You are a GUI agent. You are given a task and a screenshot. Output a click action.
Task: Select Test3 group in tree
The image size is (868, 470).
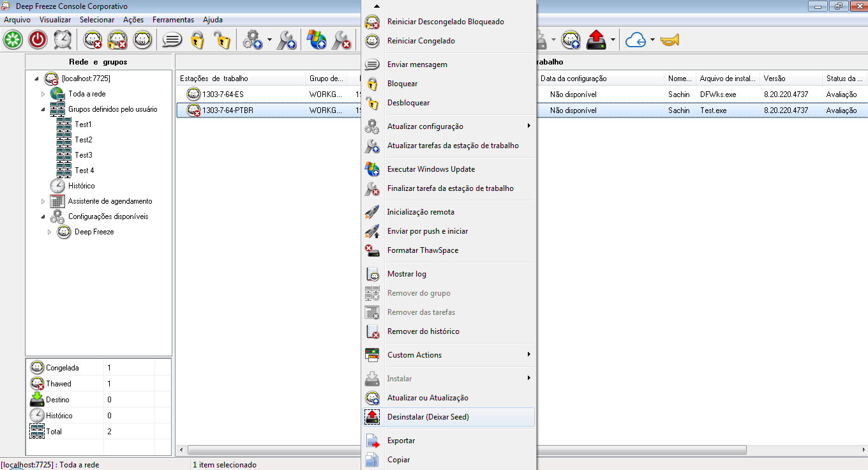pos(83,155)
